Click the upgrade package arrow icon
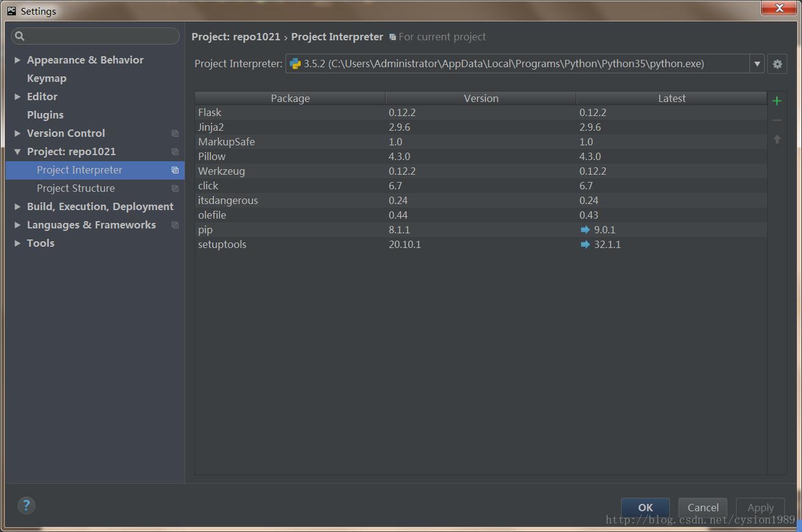This screenshot has width=802, height=532. tap(777, 139)
